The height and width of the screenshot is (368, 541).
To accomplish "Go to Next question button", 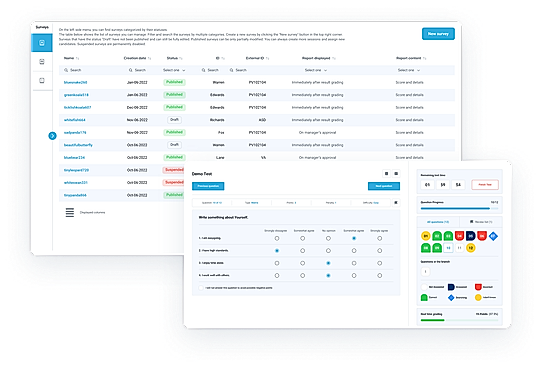I will pos(384,186).
